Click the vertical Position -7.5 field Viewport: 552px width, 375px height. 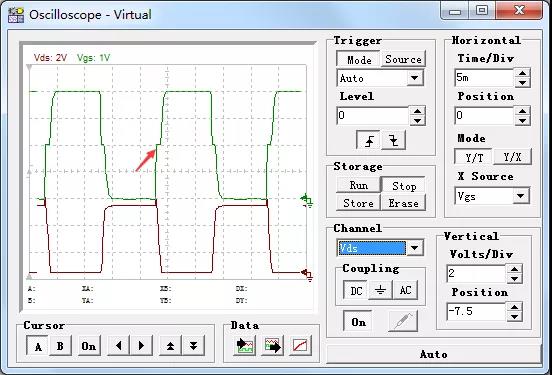pyautogui.click(x=477, y=312)
